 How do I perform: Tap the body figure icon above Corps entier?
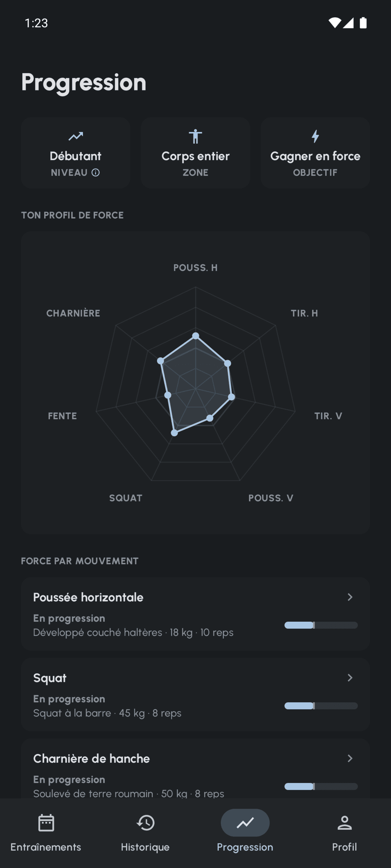point(195,136)
